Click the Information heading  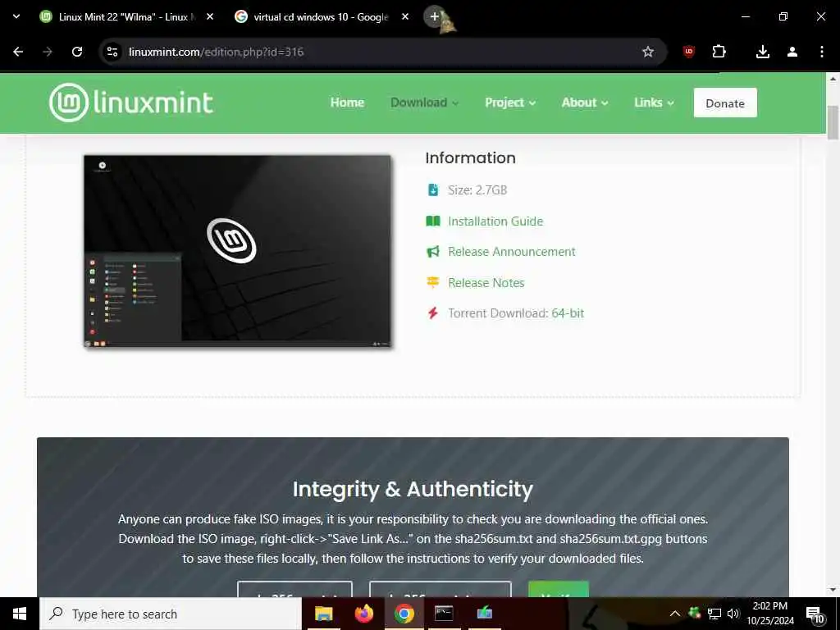click(470, 158)
